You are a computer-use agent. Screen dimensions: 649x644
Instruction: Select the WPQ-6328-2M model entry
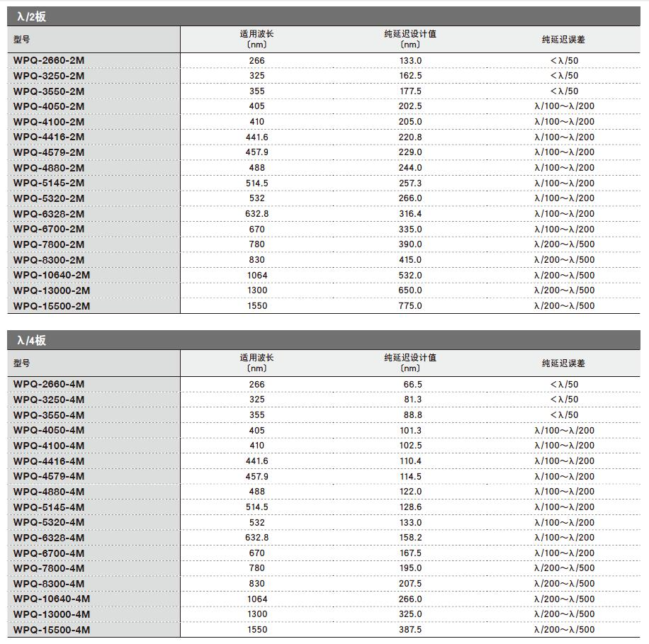point(49,214)
